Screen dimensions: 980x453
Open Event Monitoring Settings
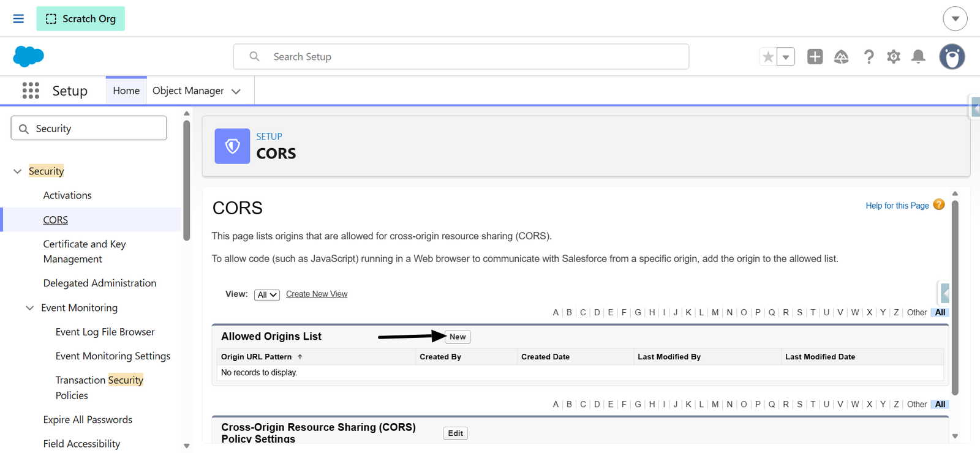113,356
